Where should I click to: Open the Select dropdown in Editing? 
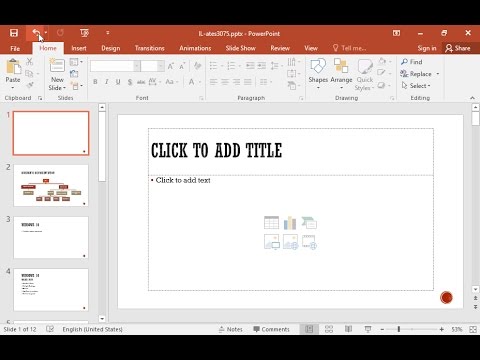point(416,86)
